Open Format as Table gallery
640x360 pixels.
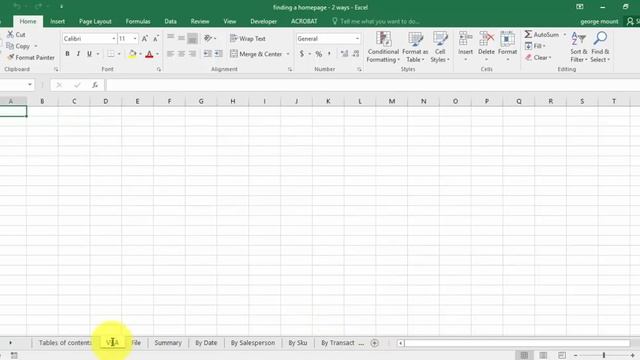(415, 47)
